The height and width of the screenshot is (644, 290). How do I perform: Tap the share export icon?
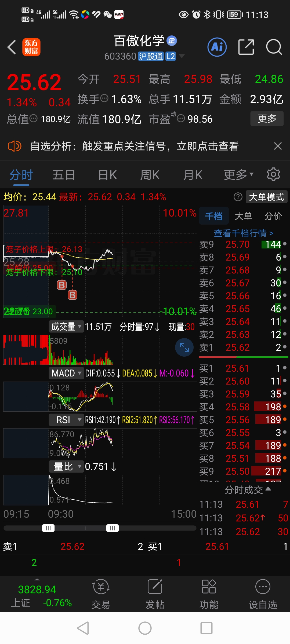(x=246, y=47)
